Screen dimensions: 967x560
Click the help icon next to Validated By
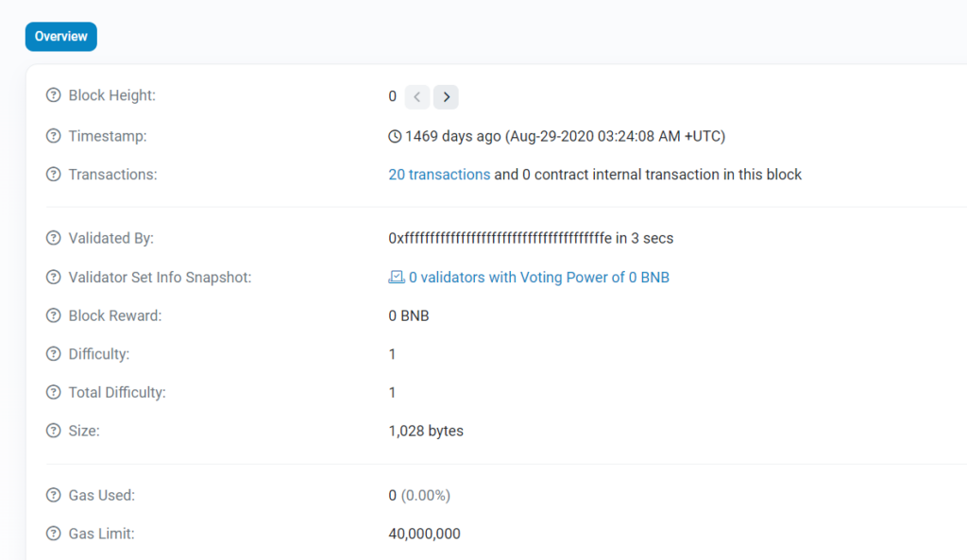tap(54, 238)
